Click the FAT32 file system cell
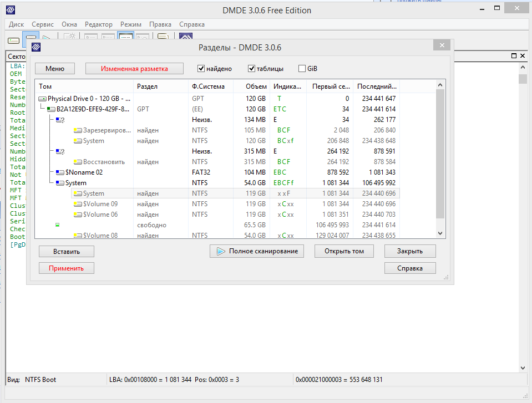The width and height of the screenshot is (532, 403). [x=201, y=172]
